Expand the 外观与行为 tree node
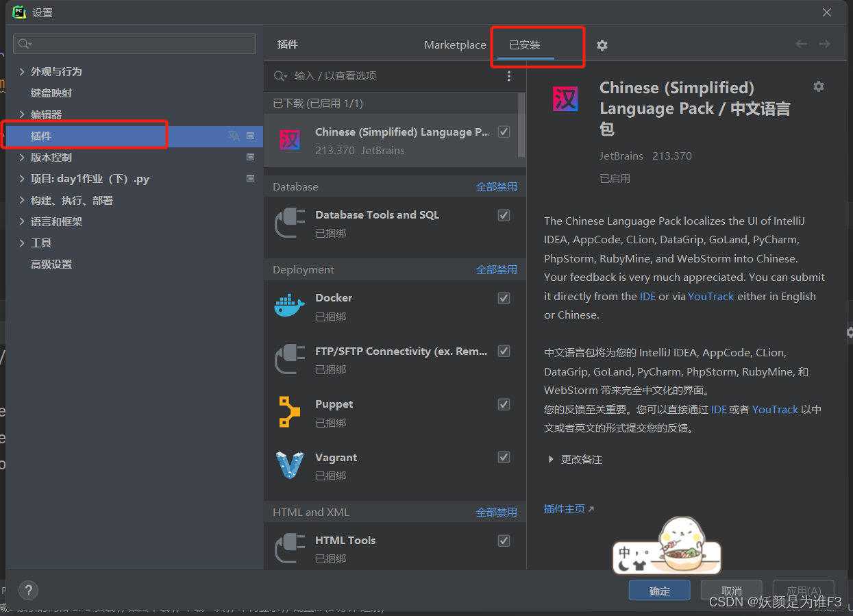The height and width of the screenshot is (616, 853). 22,71
